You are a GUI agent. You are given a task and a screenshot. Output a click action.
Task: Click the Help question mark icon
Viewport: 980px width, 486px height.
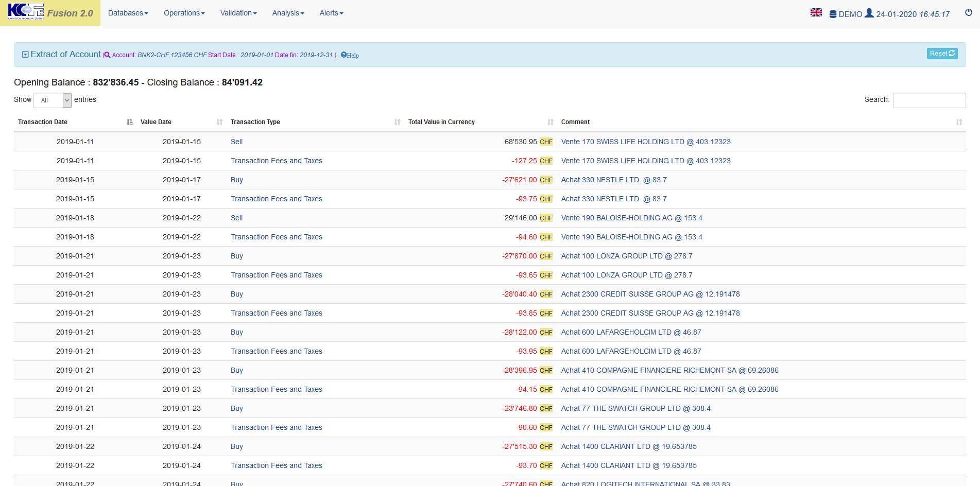pos(343,55)
